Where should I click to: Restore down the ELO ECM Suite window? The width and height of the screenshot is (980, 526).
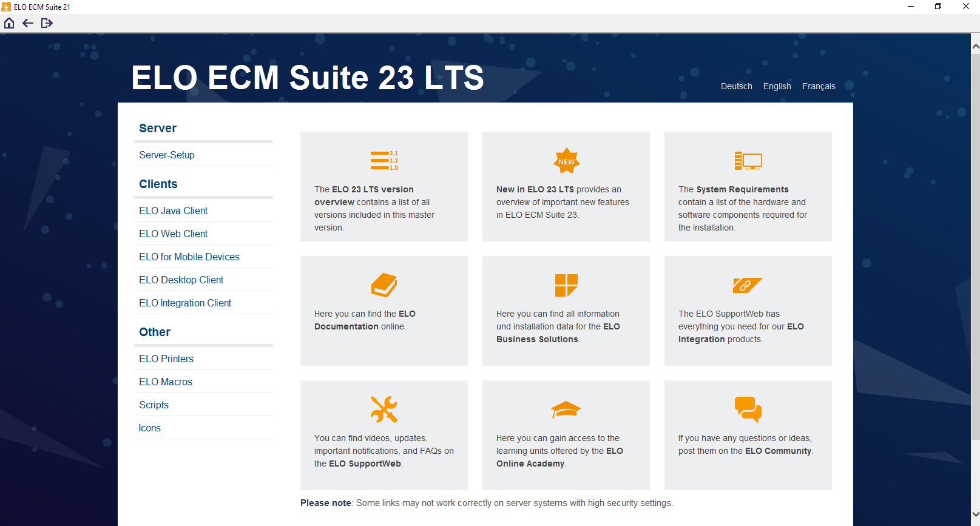(x=938, y=7)
